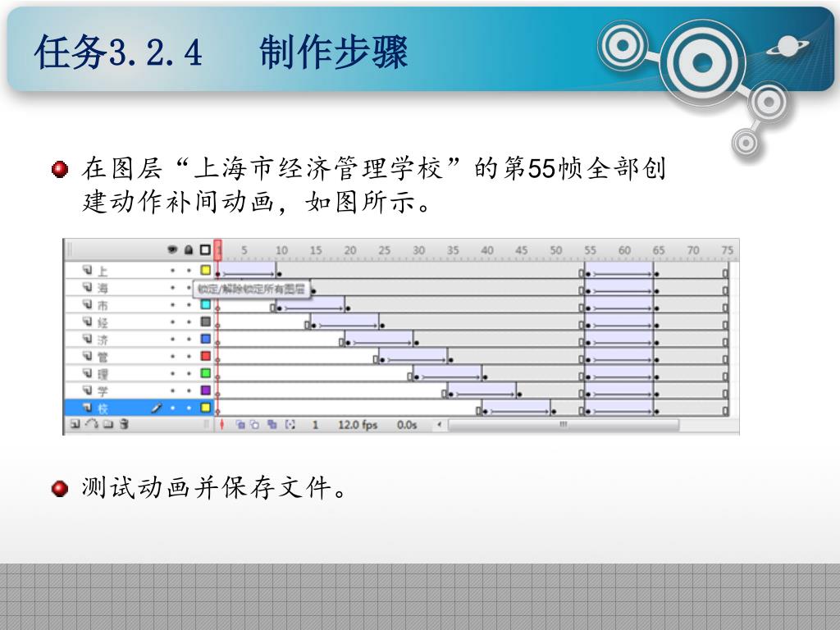Viewport: 840px width, 630px height.
Task: Click frame number 55 on the timeline ruler
Action: (590, 250)
